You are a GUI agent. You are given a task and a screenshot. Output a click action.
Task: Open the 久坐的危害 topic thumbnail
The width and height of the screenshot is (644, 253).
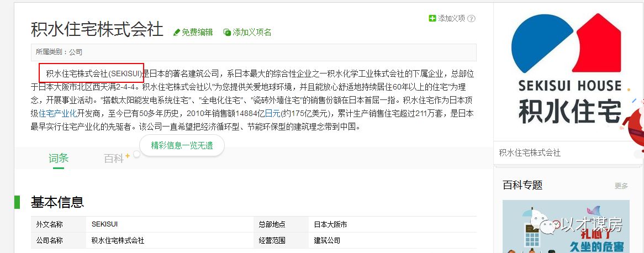click(566, 226)
